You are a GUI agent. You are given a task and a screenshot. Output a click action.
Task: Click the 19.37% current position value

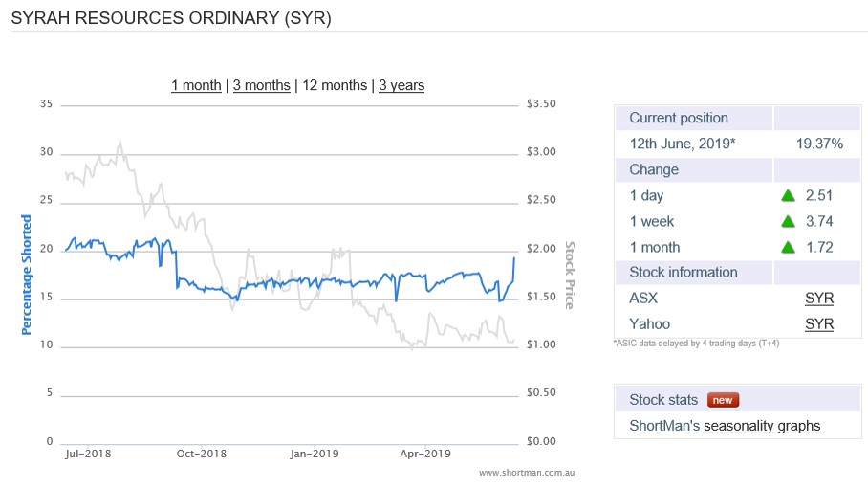[x=818, y=144]
